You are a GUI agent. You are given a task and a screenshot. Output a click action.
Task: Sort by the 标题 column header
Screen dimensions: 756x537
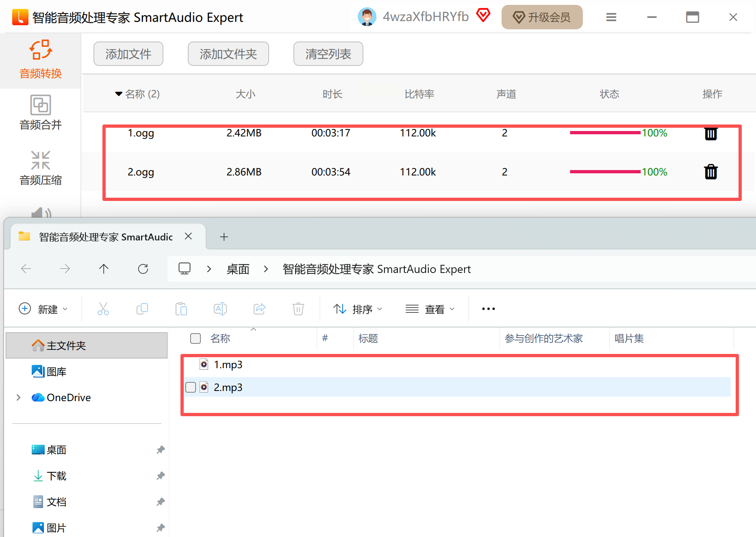pos(368,338)
